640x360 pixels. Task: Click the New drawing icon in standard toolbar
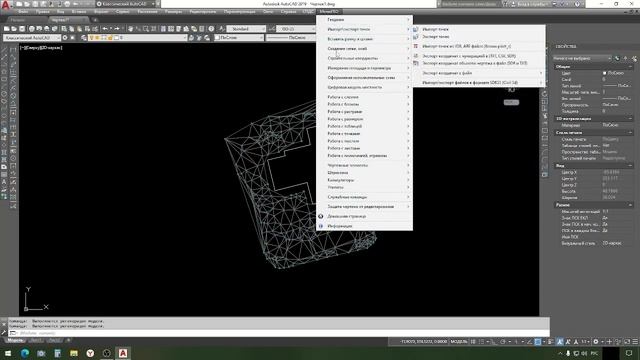[x=6, y=29]
